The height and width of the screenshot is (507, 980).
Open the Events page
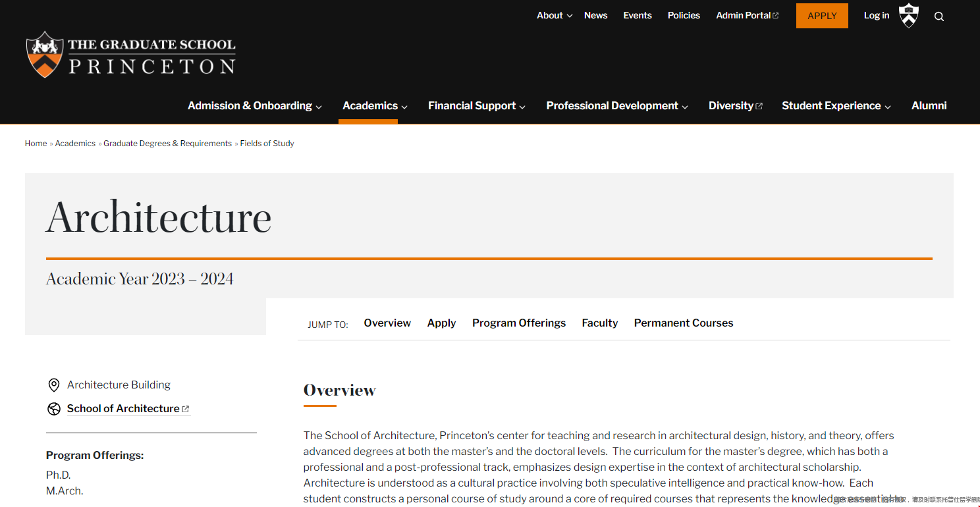point(638,15)
